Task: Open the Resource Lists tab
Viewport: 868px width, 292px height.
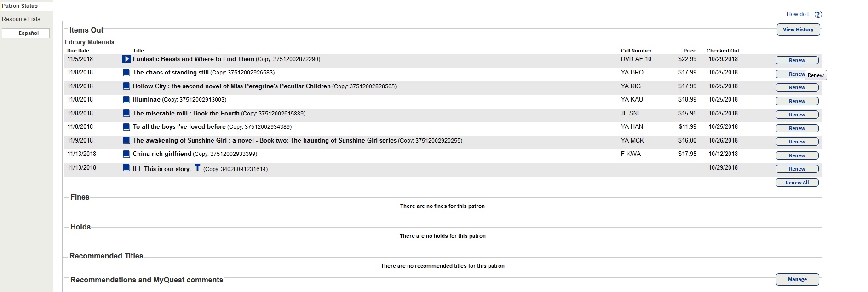Action: pos(21,19)
